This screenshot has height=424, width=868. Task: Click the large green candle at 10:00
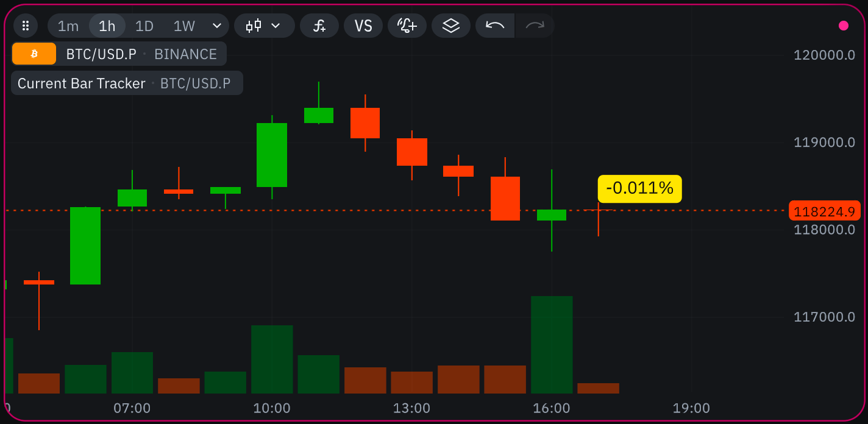272,155
